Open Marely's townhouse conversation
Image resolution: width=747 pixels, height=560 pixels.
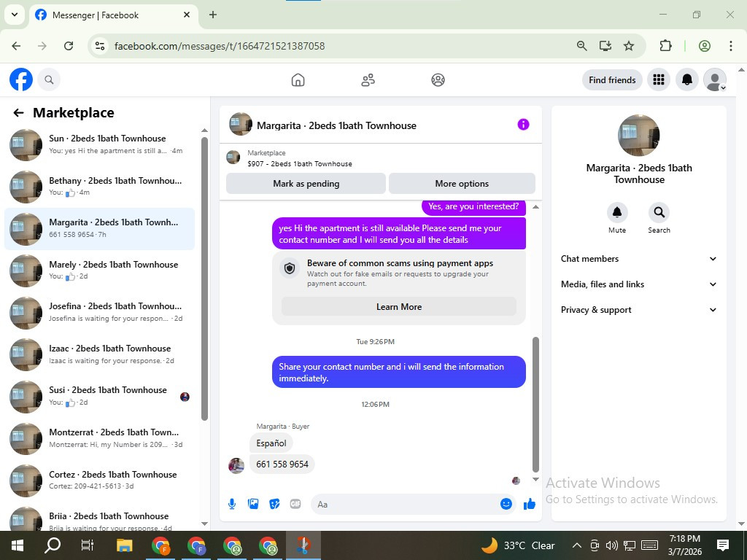pyautogui.click(x=99, y=270)
